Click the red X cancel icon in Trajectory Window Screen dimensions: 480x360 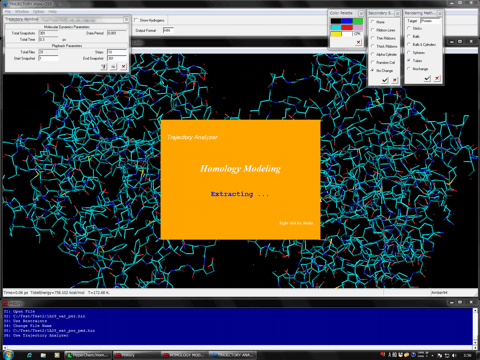(x=123, y=67)
